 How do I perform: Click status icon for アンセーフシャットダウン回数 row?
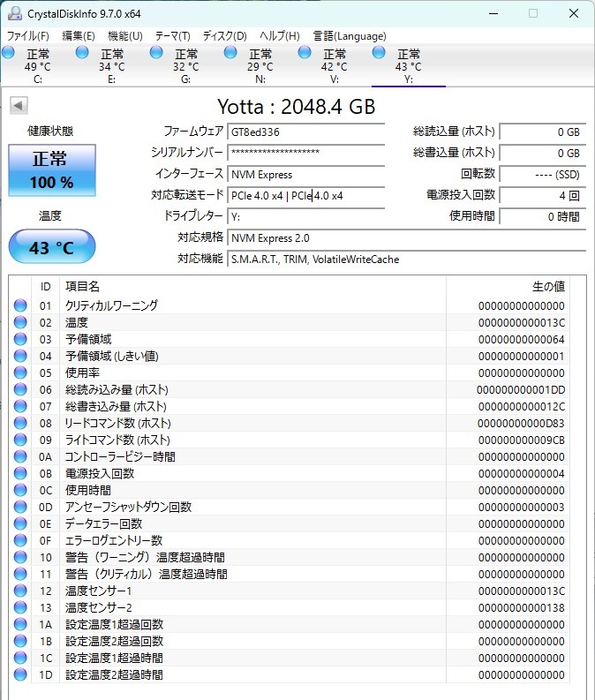tap(20, 508)
